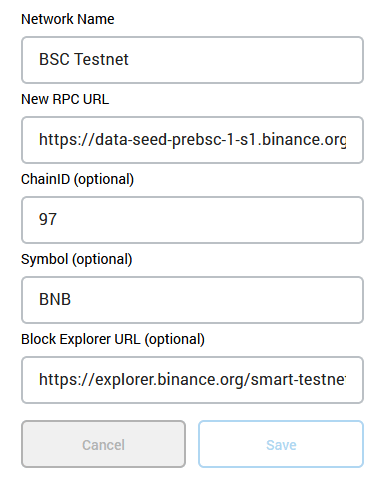The image size is (381, 490).
Task: Click the "Block Explorer URL (optional)" label
Action: [113, 339]
